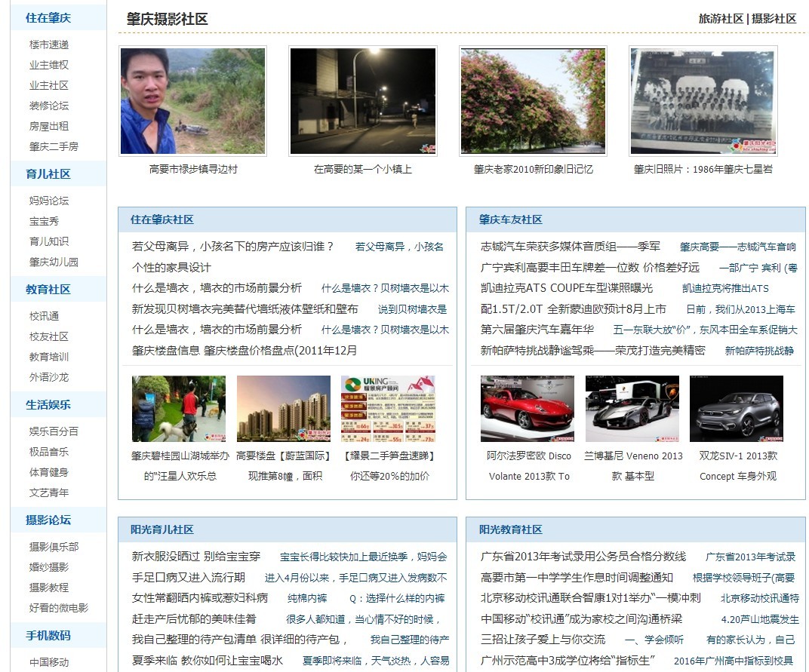Open the 楼市速递 sidebar link
The width and height of the screenshot is (809, 672).
[x=49, y=44]
